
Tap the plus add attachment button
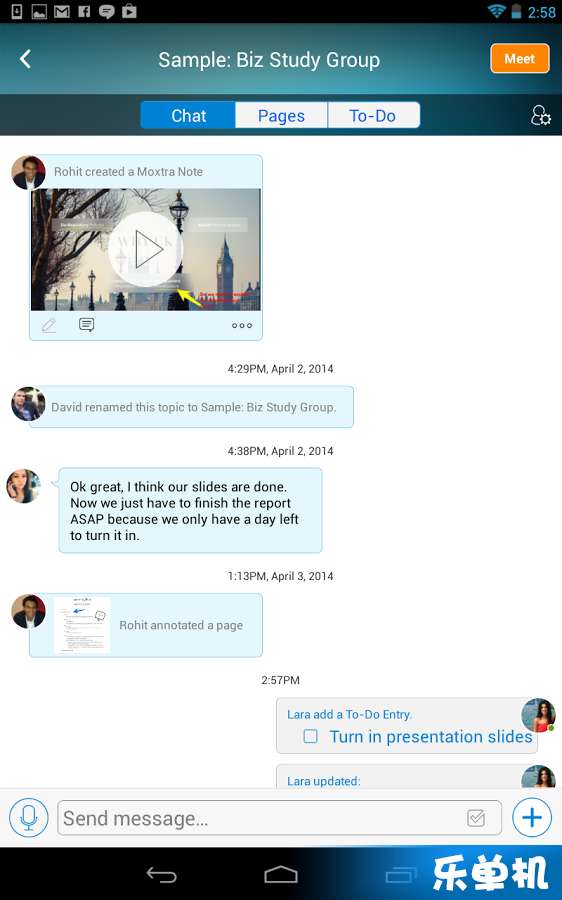(x=532, y=817)
